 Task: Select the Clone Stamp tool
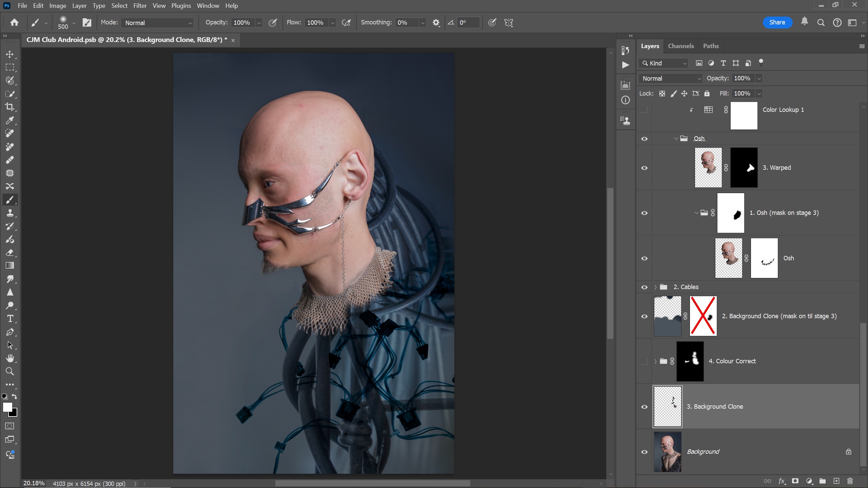coord(9,213)
